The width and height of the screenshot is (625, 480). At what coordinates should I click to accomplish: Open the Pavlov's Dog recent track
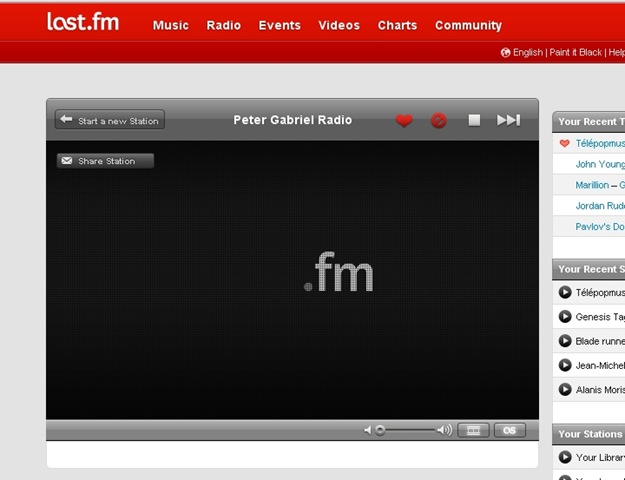600,226
